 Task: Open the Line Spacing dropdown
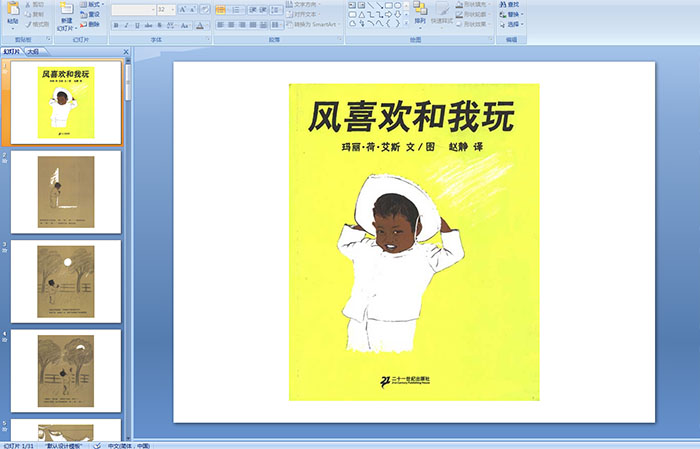click(x=276, y=10)
